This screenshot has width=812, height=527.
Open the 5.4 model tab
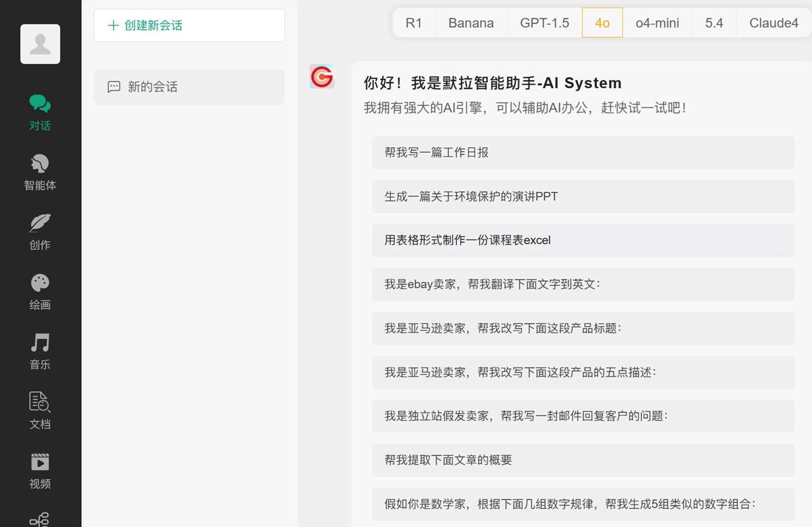714,23
